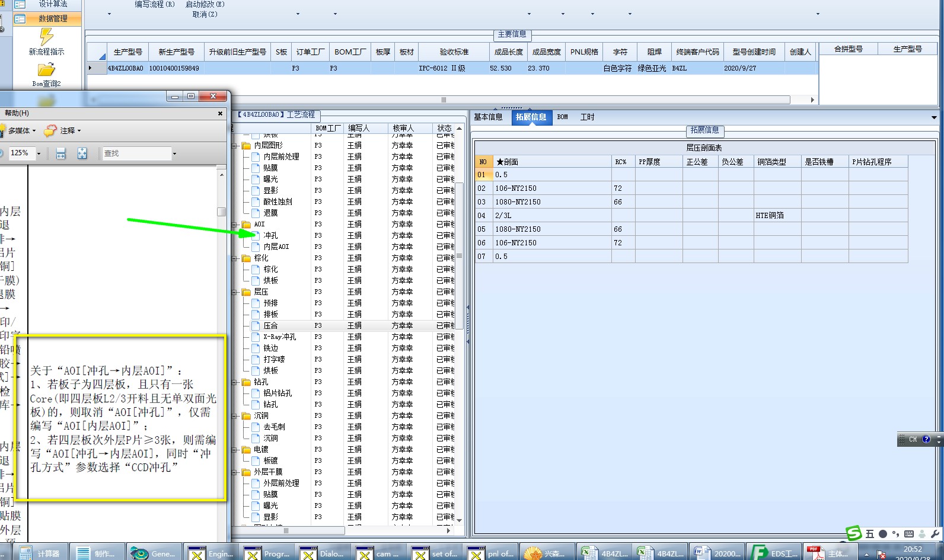Image resolution: width=944 pixels, height=560 pixels.
Task: Open the 主体... PDF taskbar item
Action: tap(829, 552)
